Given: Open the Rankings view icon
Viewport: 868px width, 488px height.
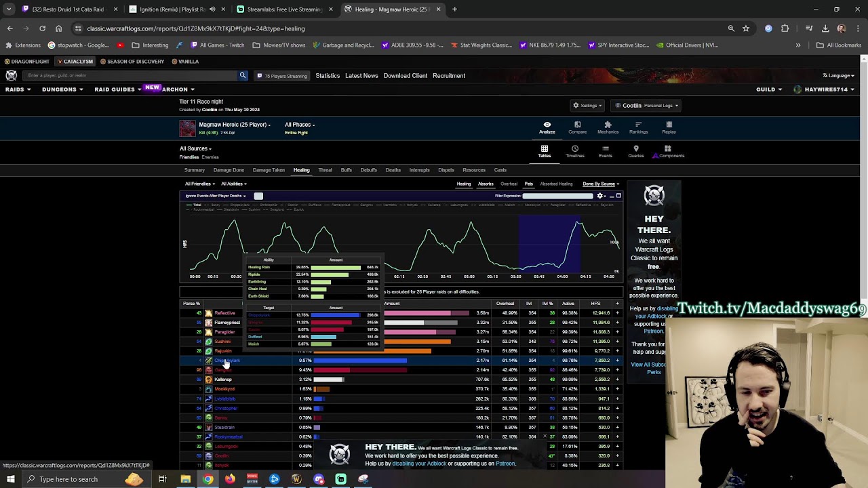Looking at the screenshot, I should (x=638, y=125).
